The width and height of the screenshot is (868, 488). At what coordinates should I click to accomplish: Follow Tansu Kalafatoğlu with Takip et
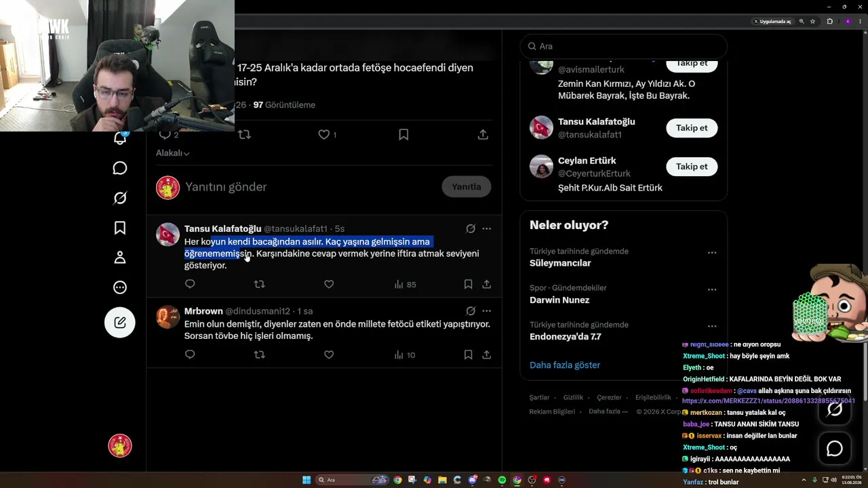pyautogui.click(x=692, y=128)
